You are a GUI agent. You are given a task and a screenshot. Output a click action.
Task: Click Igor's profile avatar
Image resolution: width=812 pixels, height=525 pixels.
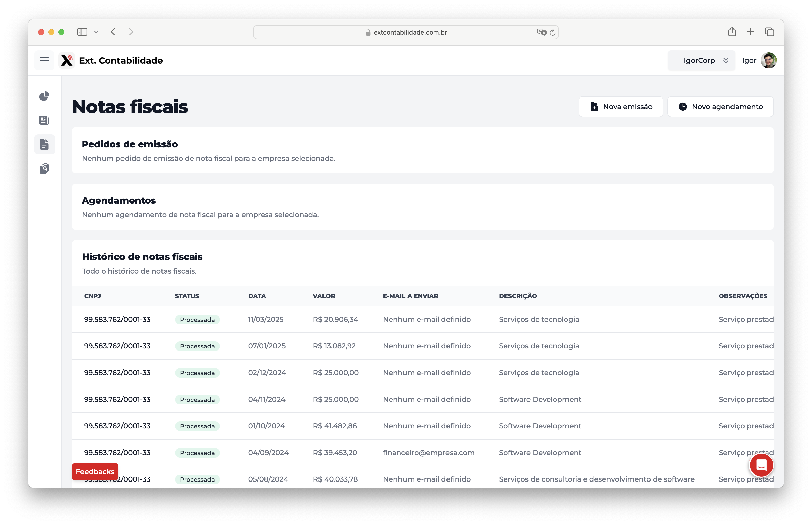769,60
